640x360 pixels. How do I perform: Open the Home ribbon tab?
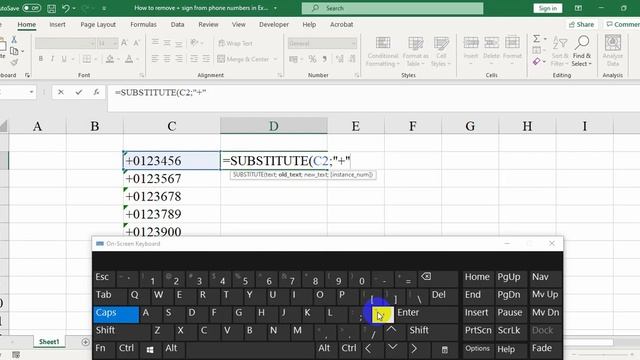[27, 24]
